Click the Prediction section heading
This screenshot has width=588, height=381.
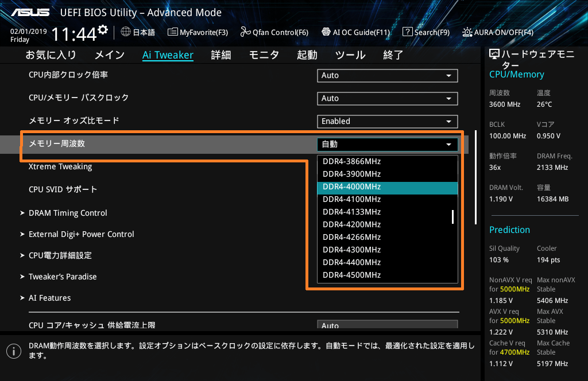tap(510, 230)
